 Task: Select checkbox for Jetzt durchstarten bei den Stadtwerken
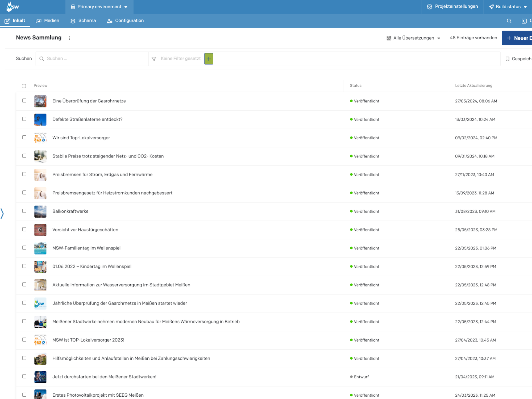(x=24, y=376)
